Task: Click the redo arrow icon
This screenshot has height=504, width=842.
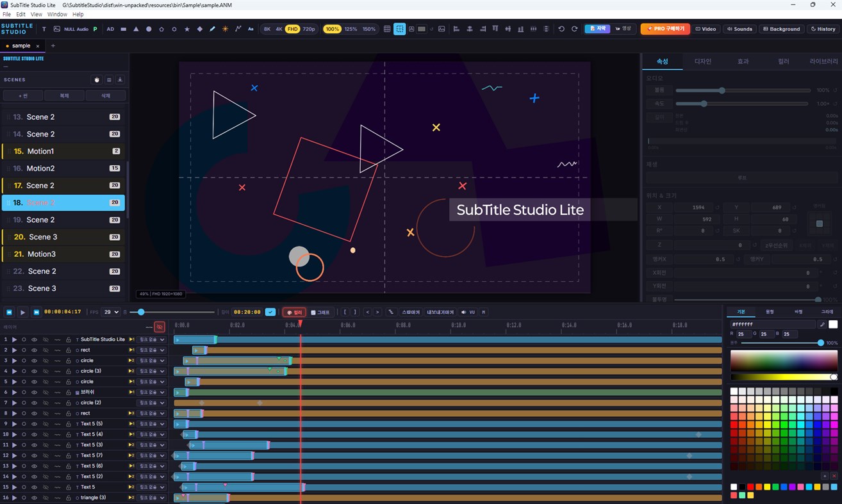Action: pyautogui.click(x=574, y=29)
